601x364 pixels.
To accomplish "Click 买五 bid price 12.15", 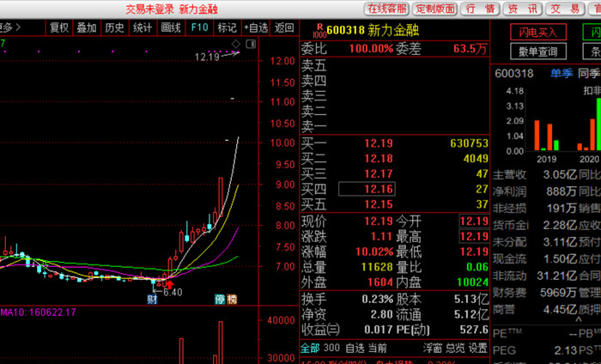I will point(379,204).
